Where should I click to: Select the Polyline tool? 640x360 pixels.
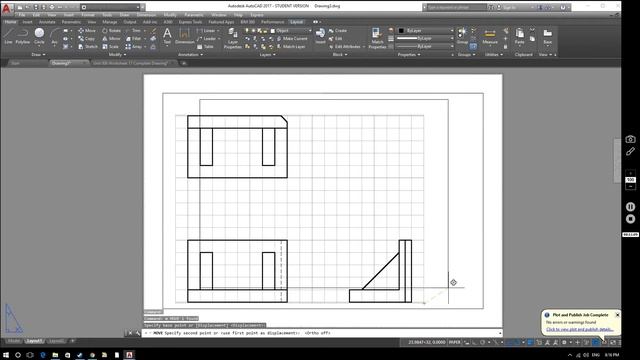click(22, 36)
